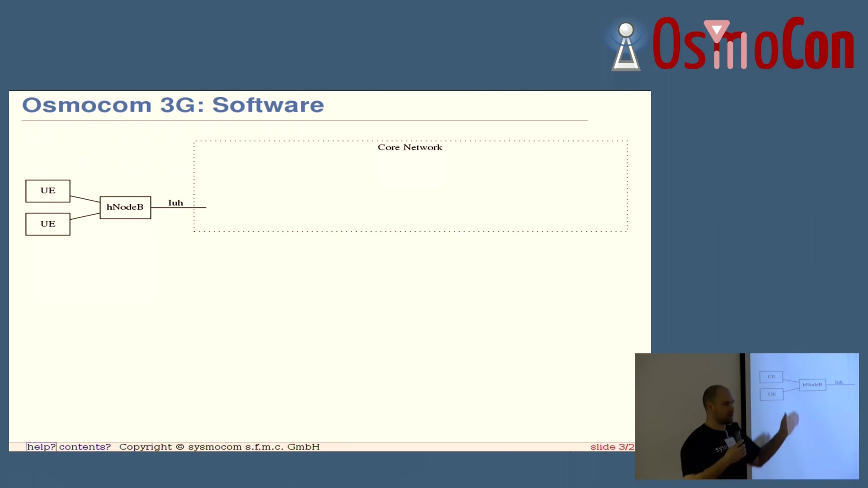Click the help? link in footer

pyautogui.click(x=41, y=447)
